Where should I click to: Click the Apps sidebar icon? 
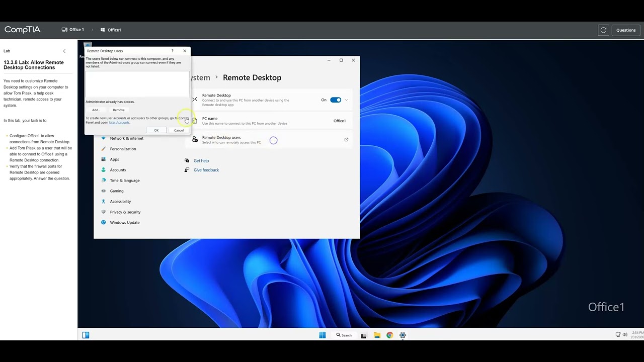click(104, 159)
